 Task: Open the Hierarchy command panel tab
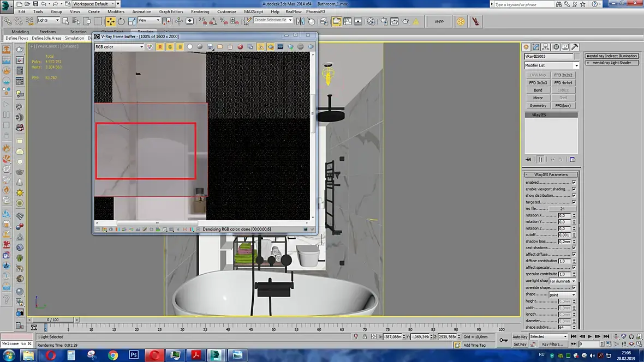pyautogui.click(x=545, y=47)
